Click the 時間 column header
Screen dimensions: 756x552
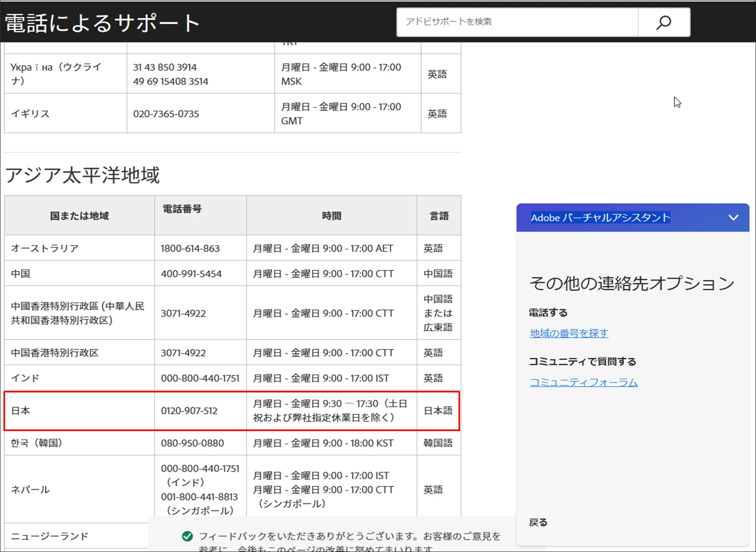331,216
